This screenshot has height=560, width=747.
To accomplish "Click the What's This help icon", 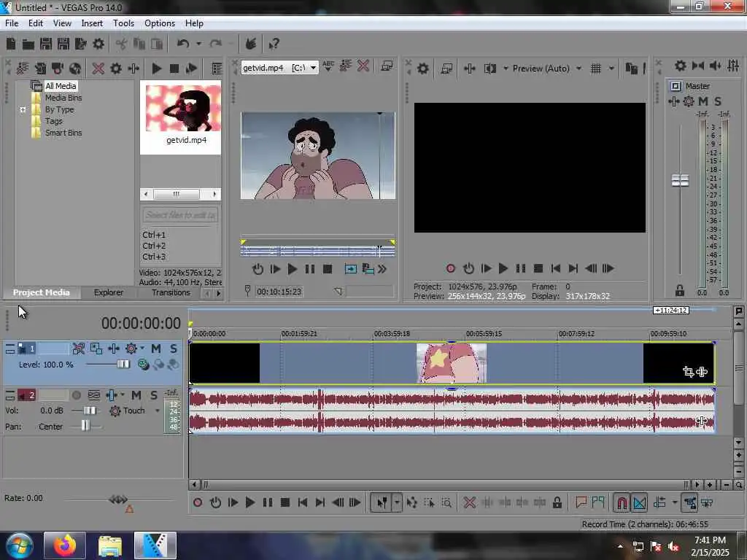I will [274, 44].
